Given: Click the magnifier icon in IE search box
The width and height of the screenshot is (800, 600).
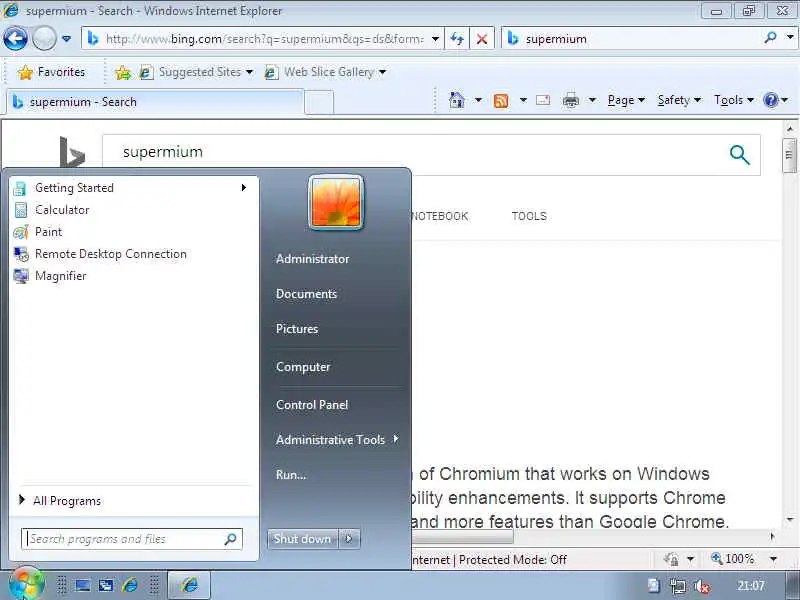Looking at the screenshot, I should click(x=770, y=38).
